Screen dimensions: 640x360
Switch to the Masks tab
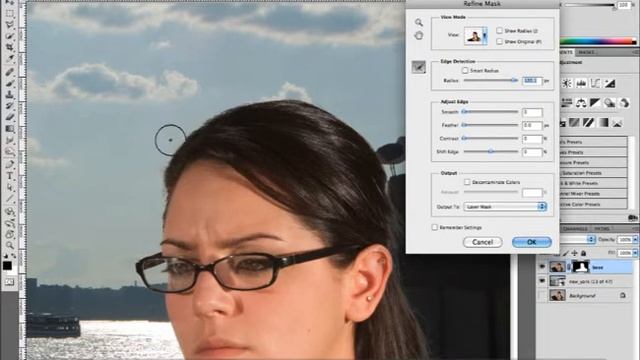tap(587, 52)
